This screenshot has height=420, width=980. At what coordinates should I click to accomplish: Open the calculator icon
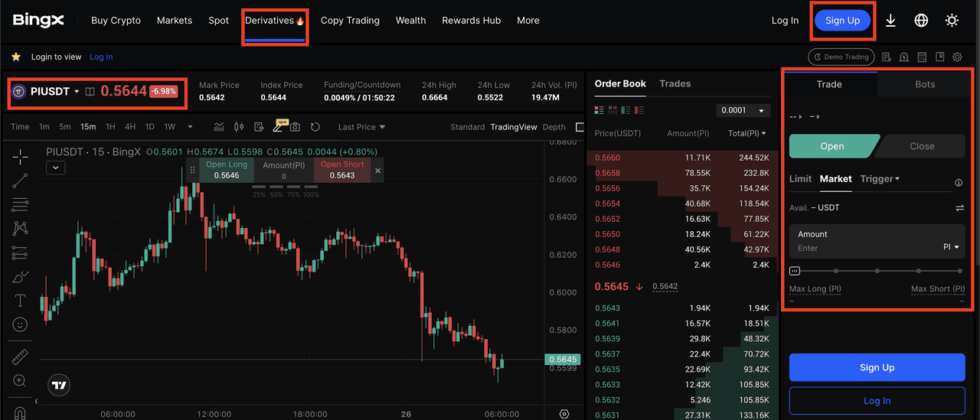coord(922,57)
